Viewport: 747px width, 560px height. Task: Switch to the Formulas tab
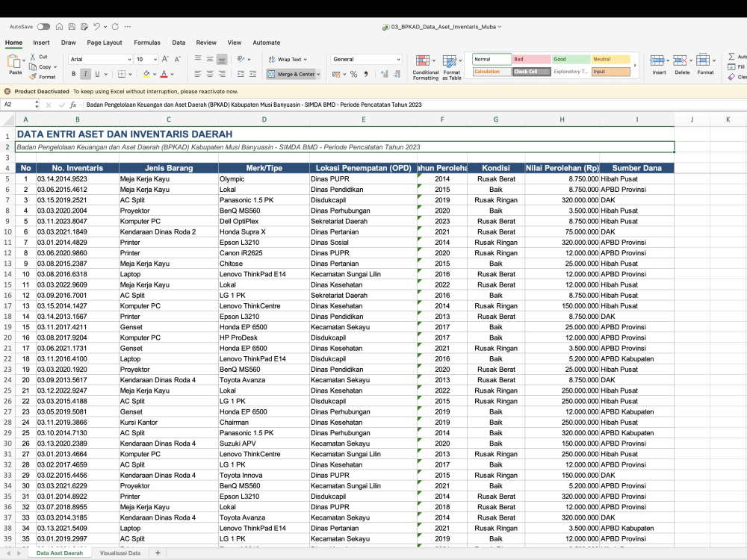click(147, 43)
